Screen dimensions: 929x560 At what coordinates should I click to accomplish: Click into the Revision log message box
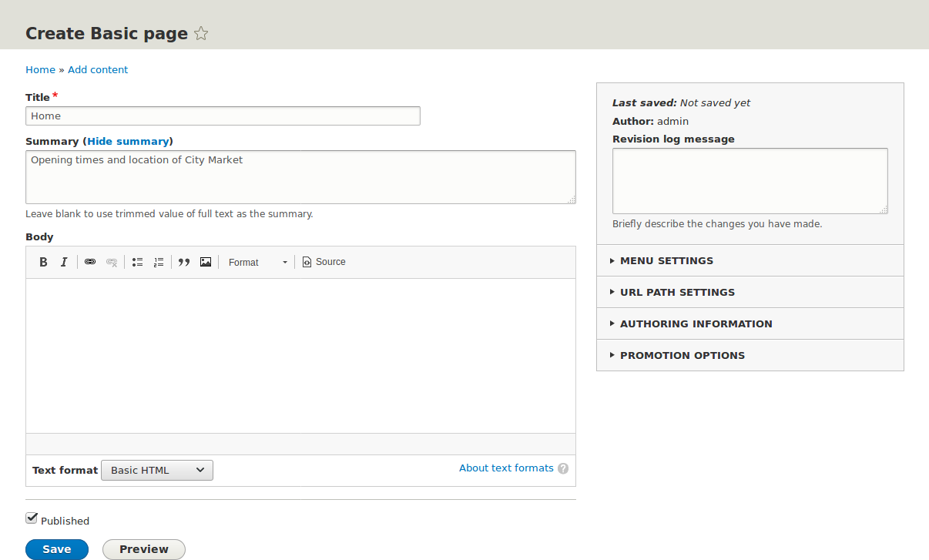[x=750, y=180]
